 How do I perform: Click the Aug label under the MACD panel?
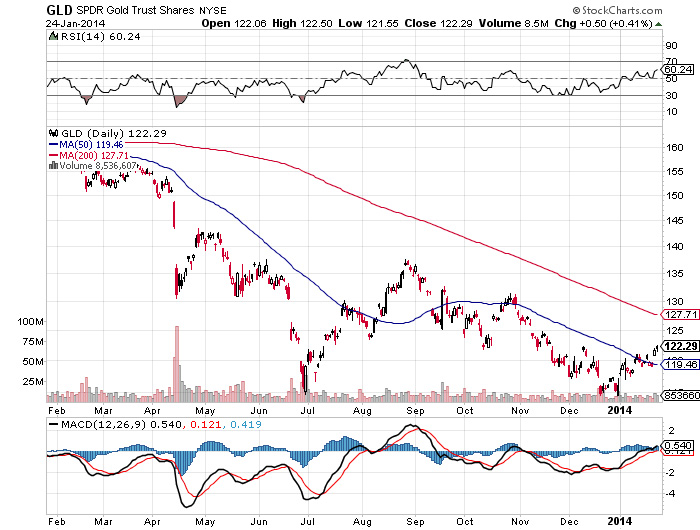(x=362, y=522)
